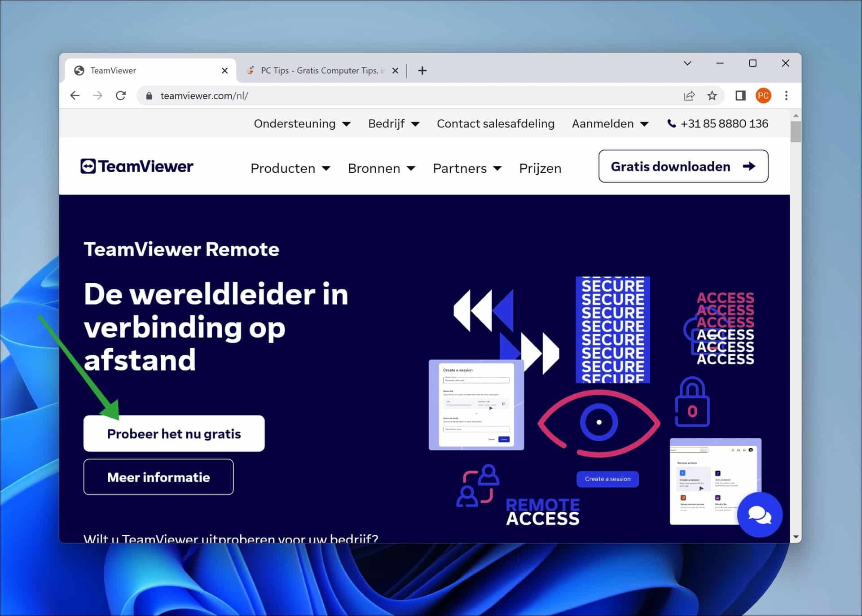The height and width of the screenshot is (616, 862).
Task: Expand the Producten dropdown
Action: 290,168
